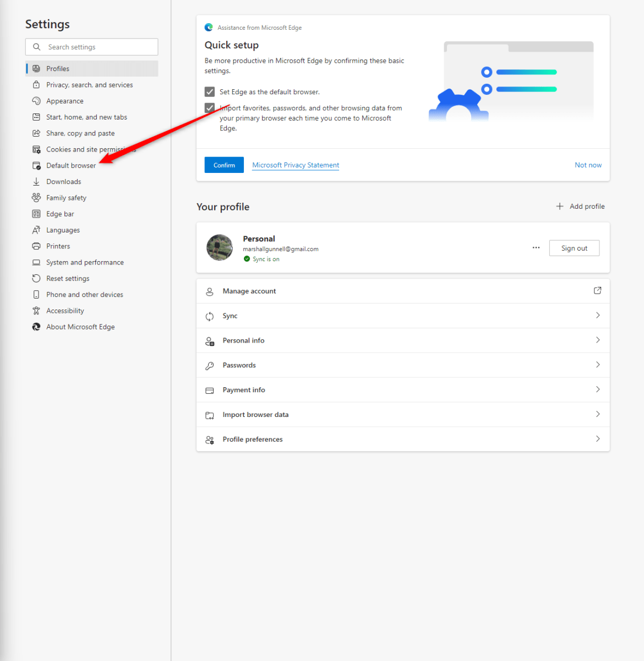Click the Appearance palette icon
Viewport: 644px width, 661px height.
[36, 101]
